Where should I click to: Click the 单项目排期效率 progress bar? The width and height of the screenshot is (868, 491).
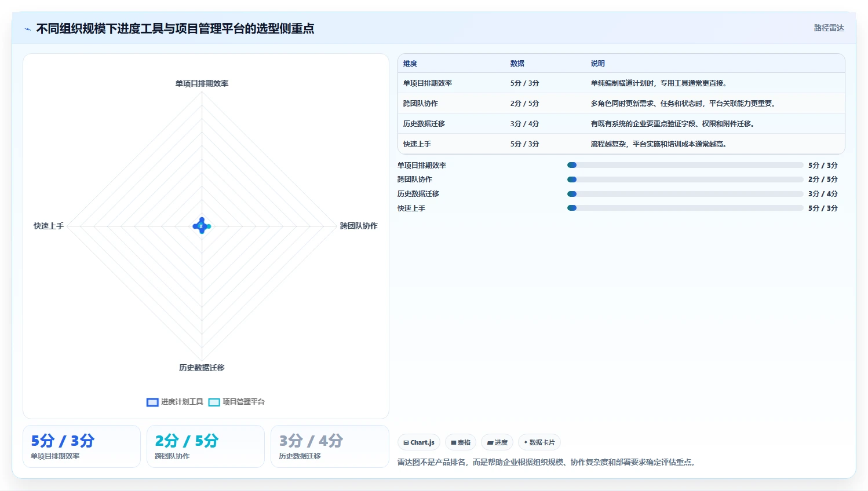685,165
